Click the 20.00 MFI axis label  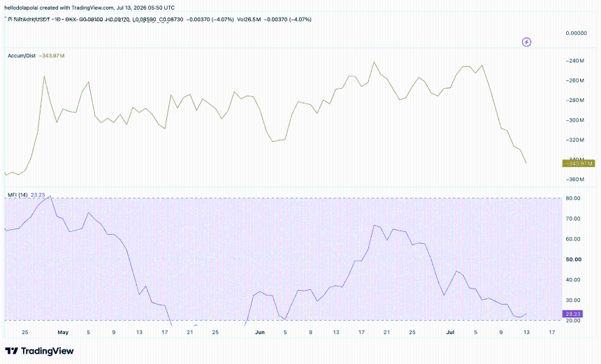point(573,321)
